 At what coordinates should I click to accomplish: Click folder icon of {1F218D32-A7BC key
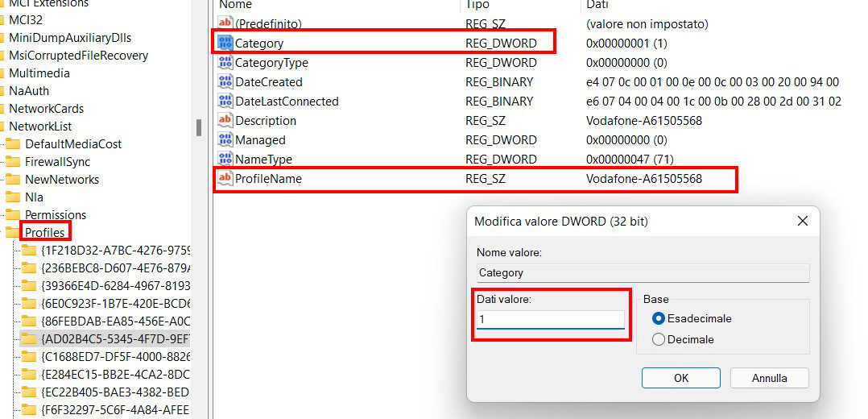click(x=28, y=250)
